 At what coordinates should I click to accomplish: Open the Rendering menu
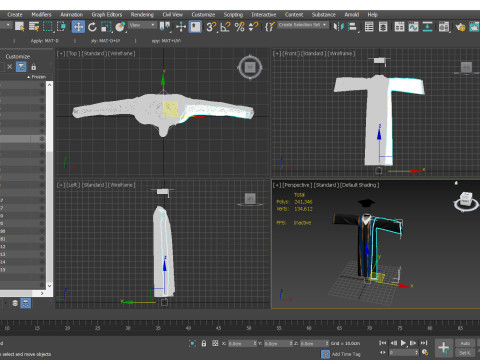(142, 15)
